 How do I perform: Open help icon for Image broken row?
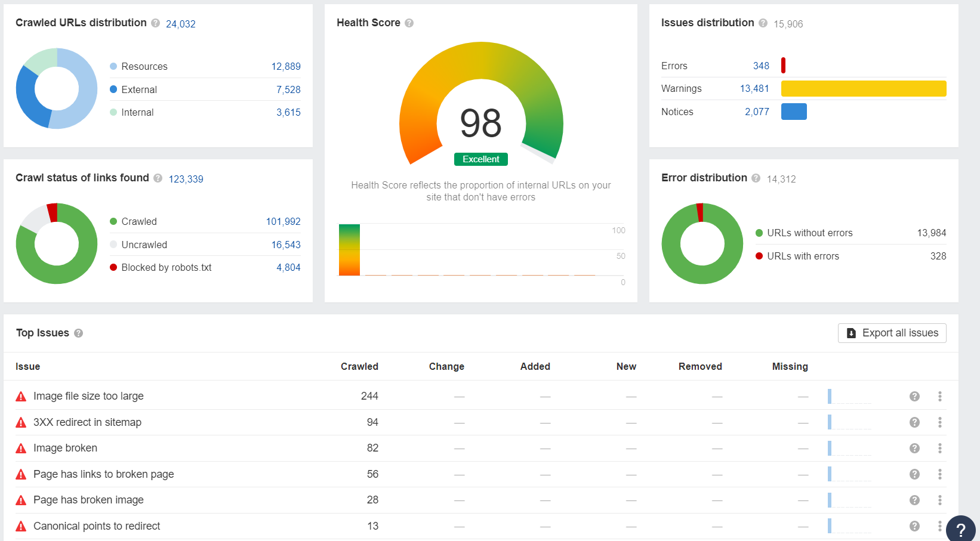914,449
